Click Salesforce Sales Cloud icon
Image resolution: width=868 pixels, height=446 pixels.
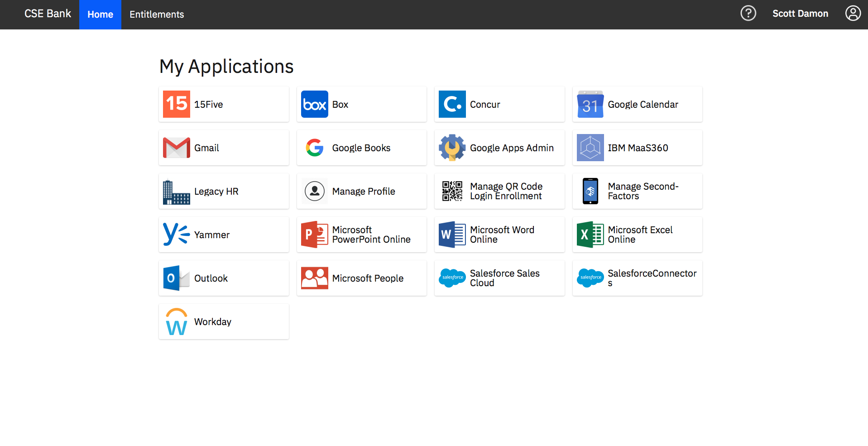point(452,278)
